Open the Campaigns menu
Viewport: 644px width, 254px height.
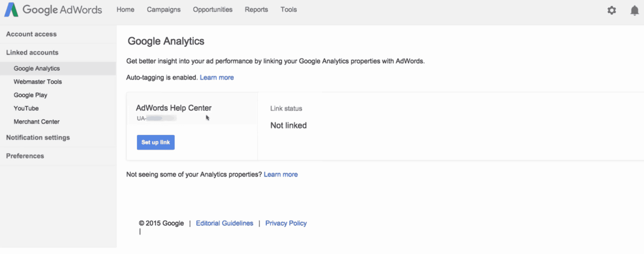[164, 10]
